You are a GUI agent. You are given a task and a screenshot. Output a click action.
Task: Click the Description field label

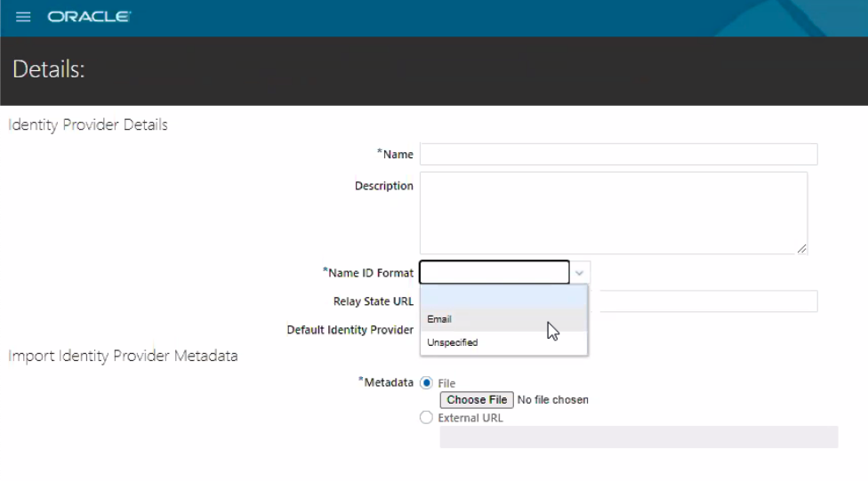click(x=383, y=186)
